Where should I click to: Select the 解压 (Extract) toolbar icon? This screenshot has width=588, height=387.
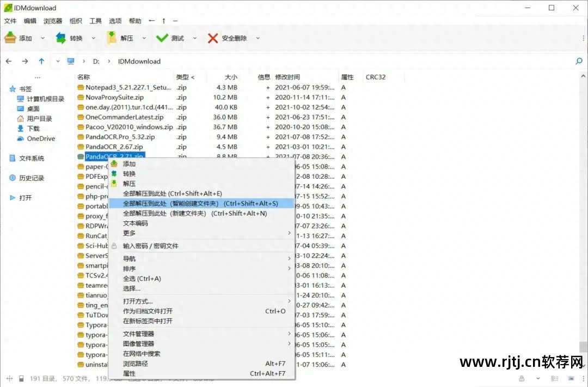click(x=112, y=38)
